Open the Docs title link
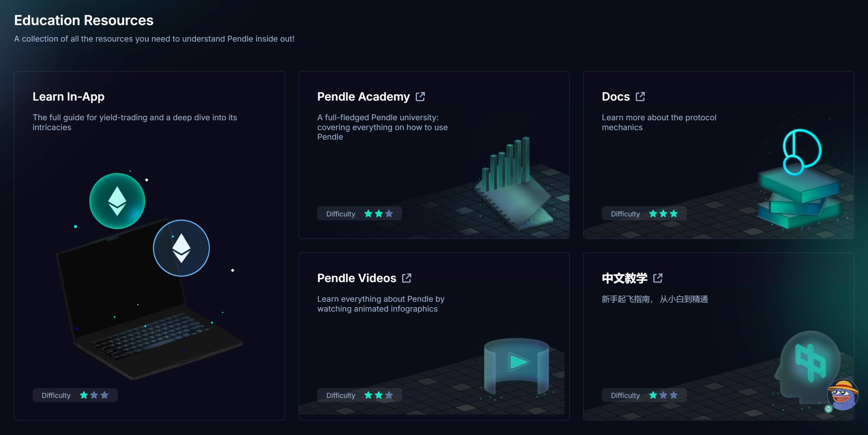This screenshot has height=435, width=868. point(615,96)
